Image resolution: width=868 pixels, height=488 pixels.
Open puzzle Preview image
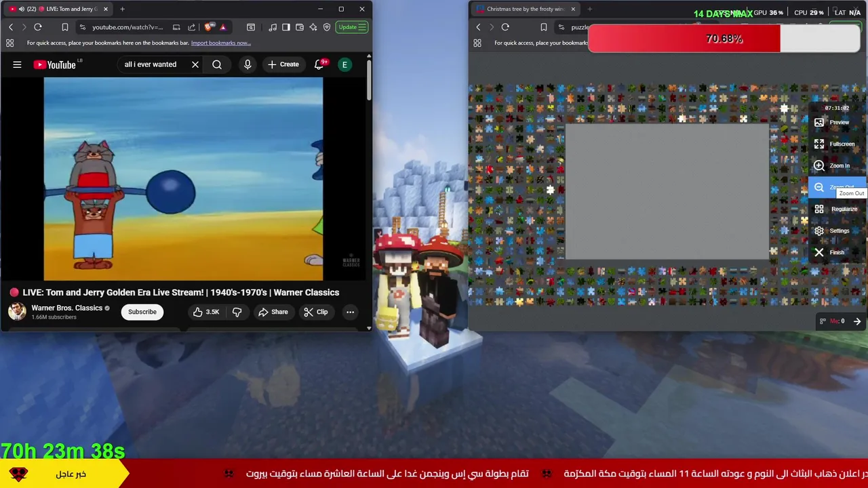click(838, 123)
